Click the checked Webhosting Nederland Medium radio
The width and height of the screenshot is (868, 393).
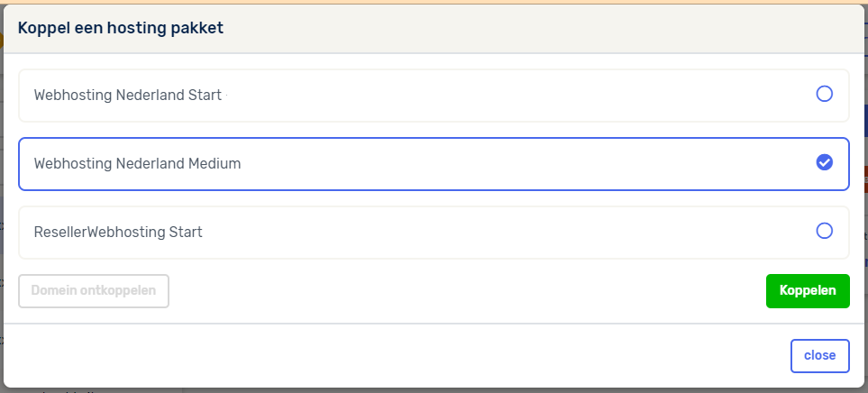tap(824, 162)
